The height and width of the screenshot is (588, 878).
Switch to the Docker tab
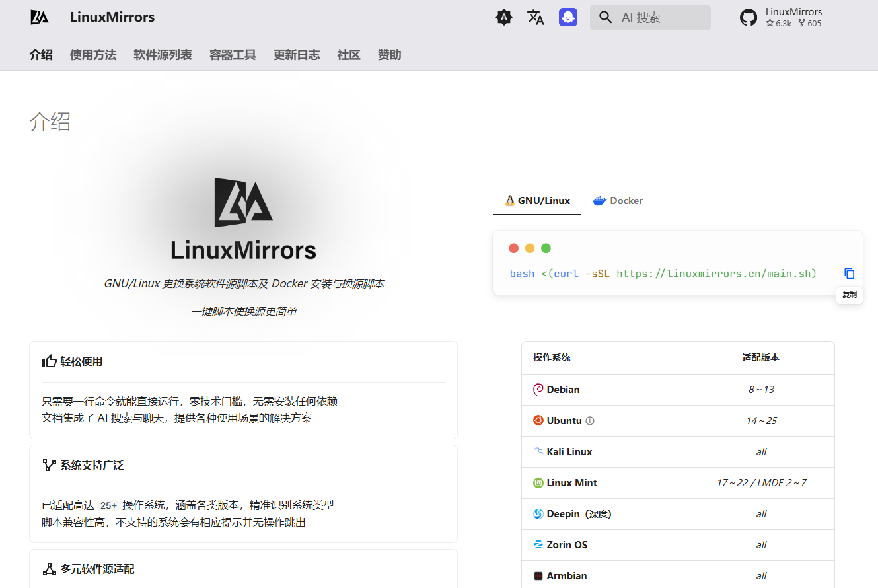pos(618,201)
